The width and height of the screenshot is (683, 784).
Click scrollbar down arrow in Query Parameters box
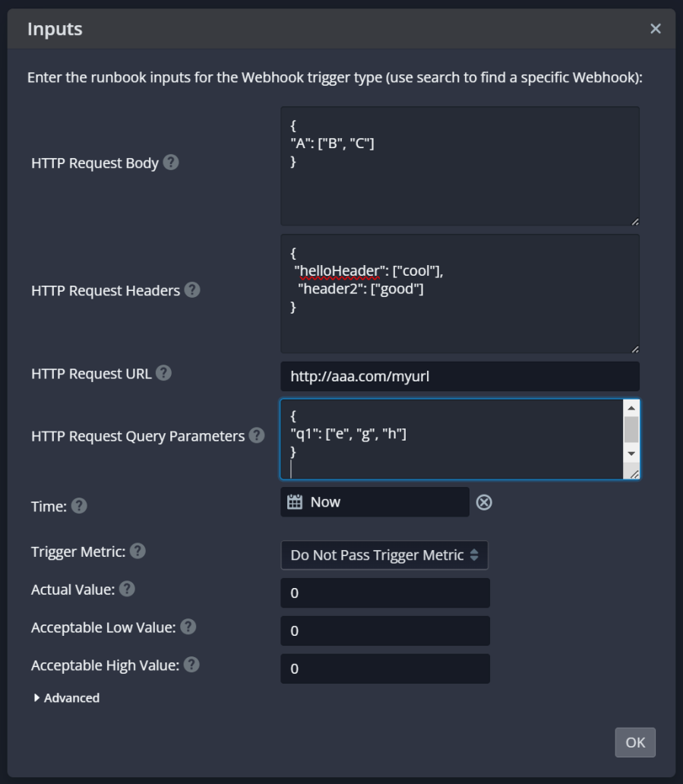point(631,454)
